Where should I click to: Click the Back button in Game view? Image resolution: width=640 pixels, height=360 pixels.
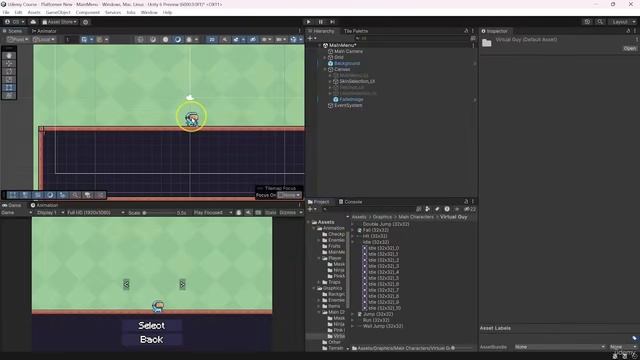point(151,340)
